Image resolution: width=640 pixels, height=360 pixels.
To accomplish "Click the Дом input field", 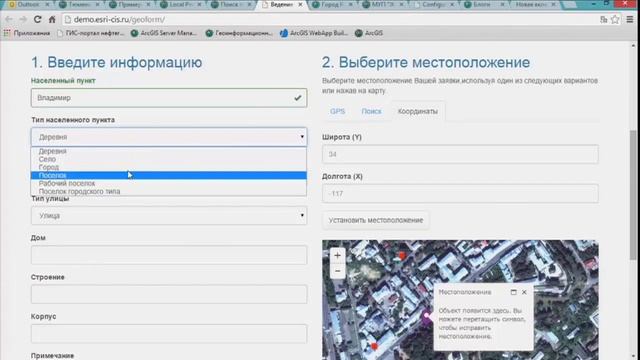I will point(169,255).
